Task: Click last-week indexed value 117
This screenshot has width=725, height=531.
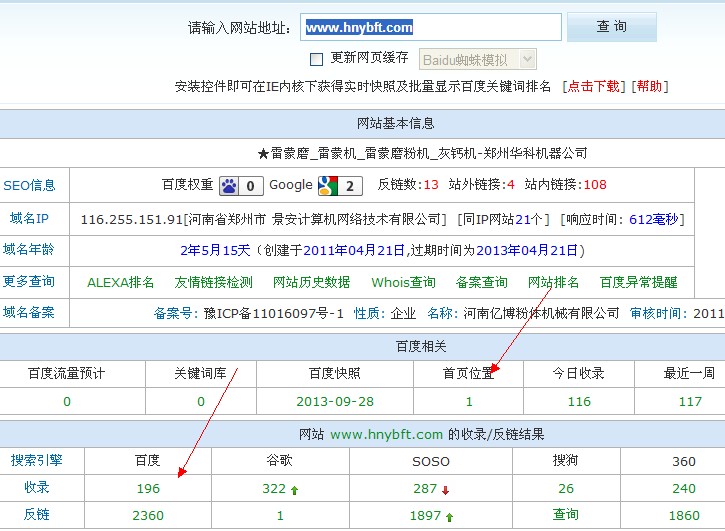Action: click(x=690, y=401)
